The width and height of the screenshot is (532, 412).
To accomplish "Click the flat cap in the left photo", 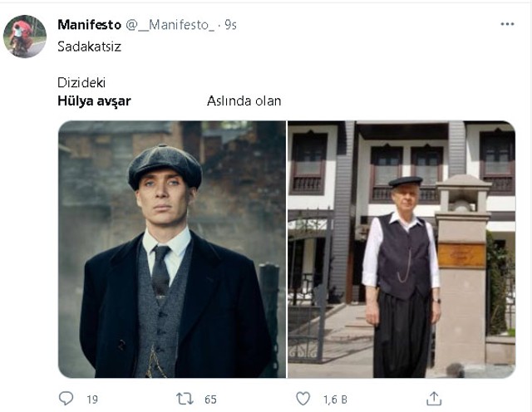I will pyautogui.click(x=165, y=165).
